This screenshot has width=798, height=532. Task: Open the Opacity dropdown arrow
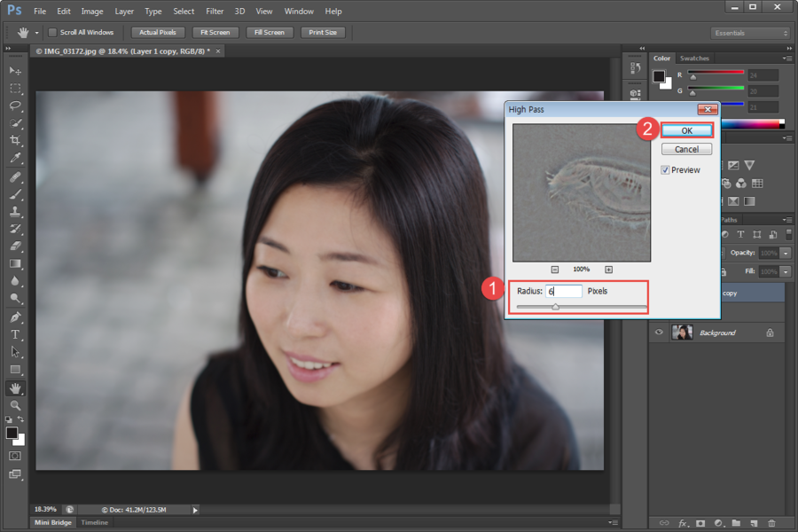786,253
